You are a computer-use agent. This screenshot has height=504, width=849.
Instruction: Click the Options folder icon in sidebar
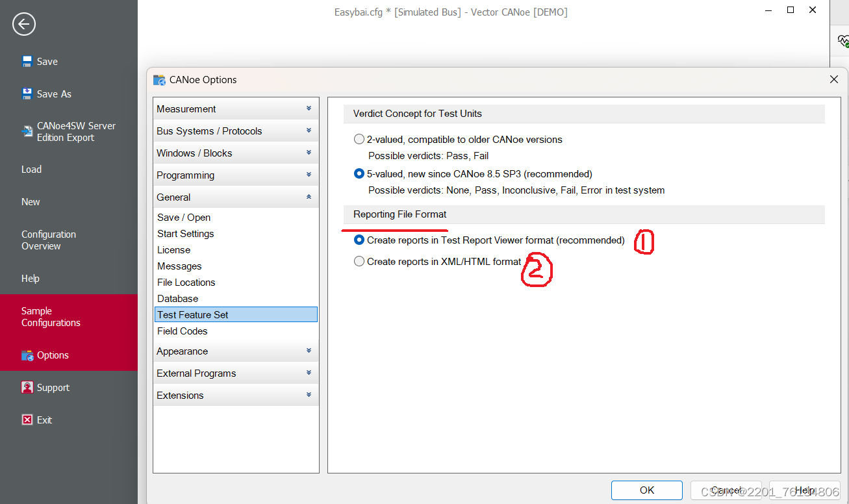pos(27,355)
